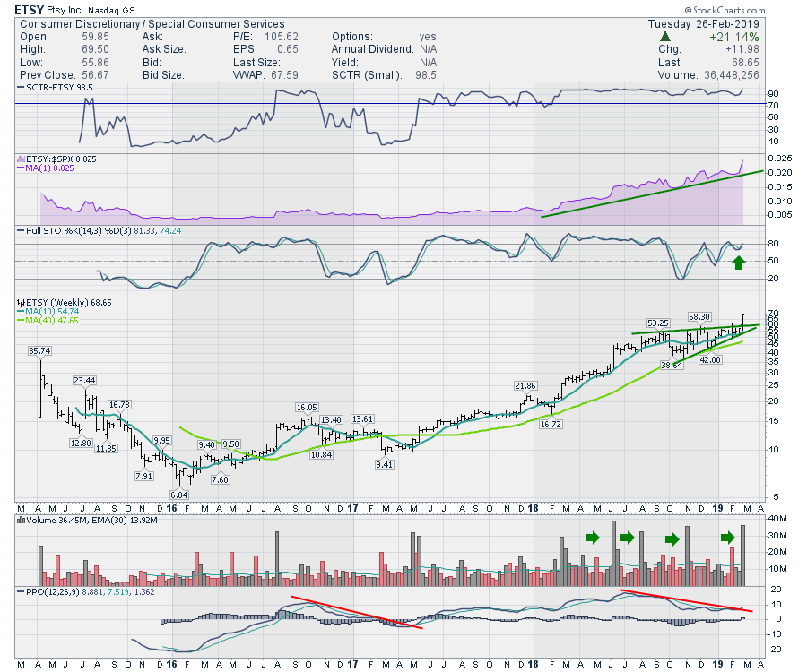Viewport: 807px width, 672px height.
Task: Click the green up triangle beside +21.14%
Action: point(664,37)
